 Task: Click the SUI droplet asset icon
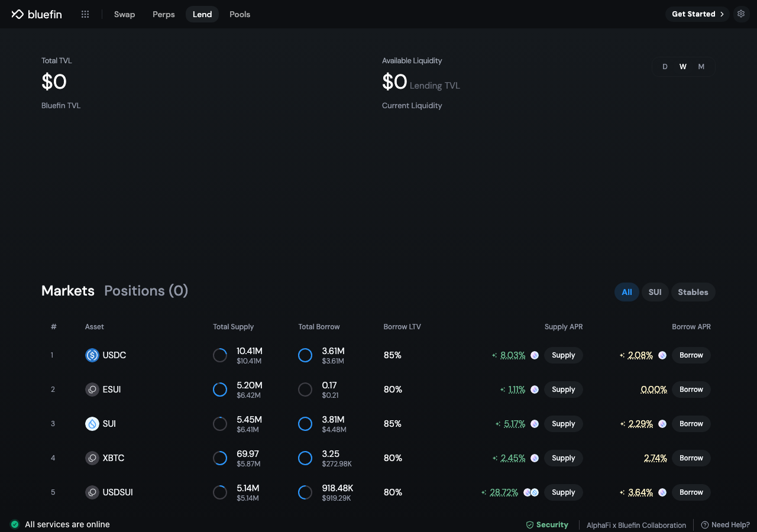click(x=92, y=424)
